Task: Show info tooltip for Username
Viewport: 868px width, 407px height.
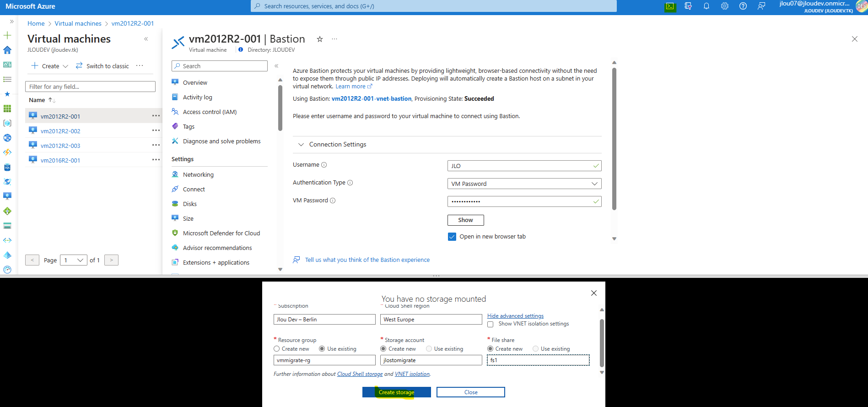Action: [324, 165]
